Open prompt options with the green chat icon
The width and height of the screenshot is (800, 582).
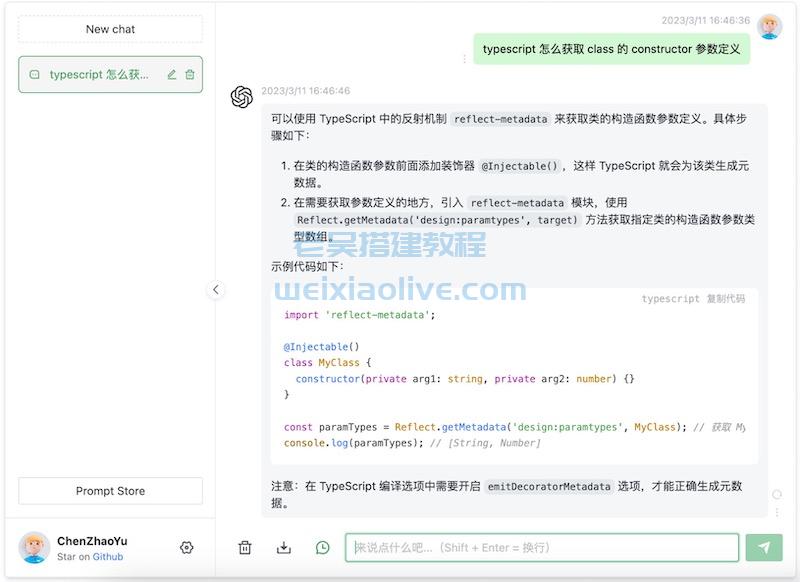coord(322,547)
